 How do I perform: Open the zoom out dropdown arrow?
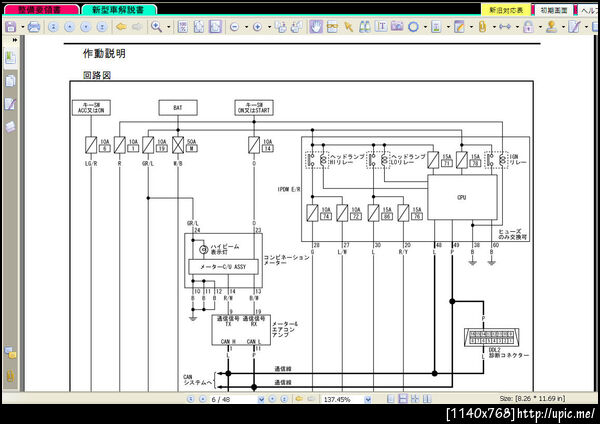[x=246, y=27]
